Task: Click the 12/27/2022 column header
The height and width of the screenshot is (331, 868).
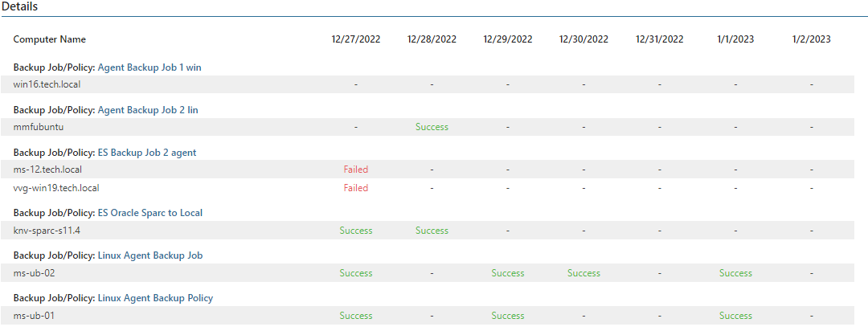Action: [x=356, y=39]
